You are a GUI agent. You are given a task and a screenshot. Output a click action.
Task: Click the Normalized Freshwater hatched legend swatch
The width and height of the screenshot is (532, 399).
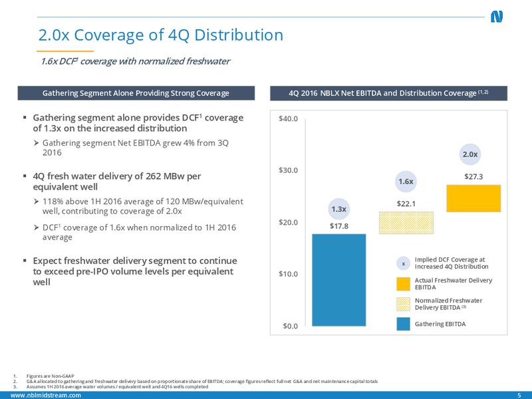[x=404, y=304]
